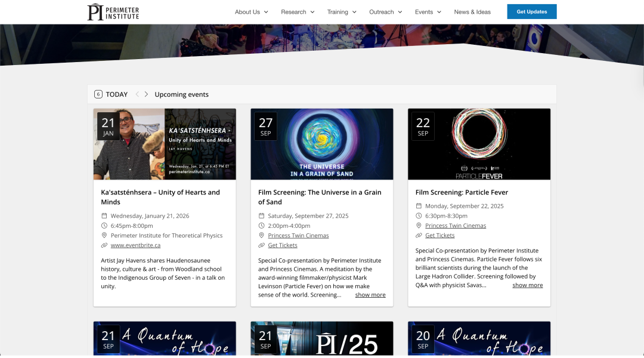This screenshot has width=644, height=358.
Task: Show more of Grain of Sand description
Action: pos(370,295)
